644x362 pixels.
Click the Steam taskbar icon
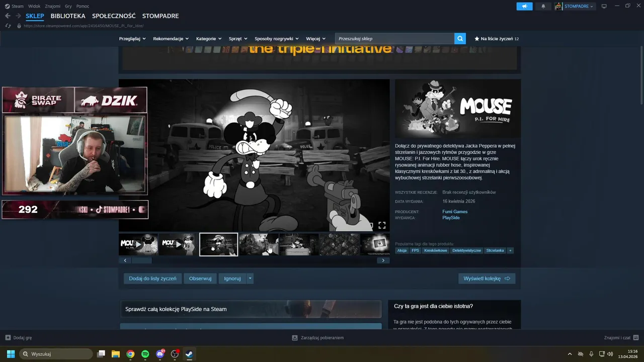point(189,354)
